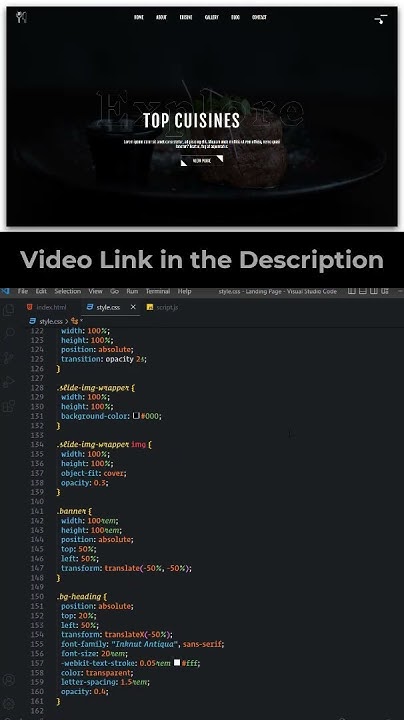Click the FOOD nav link on webpage
Screen dimensions: 404x720
point(236,17)
